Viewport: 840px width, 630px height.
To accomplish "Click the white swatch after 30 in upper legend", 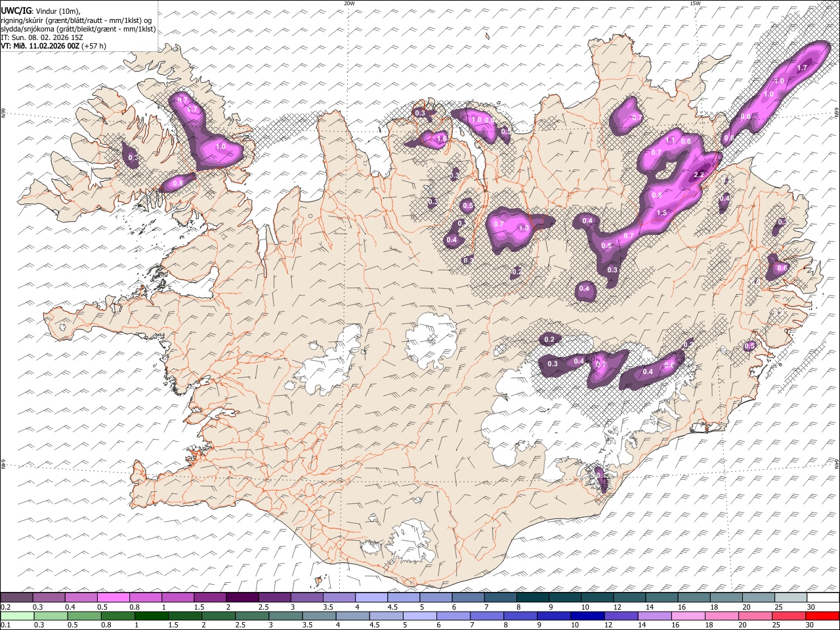I will pyautogui.click(x=822, y=598).
